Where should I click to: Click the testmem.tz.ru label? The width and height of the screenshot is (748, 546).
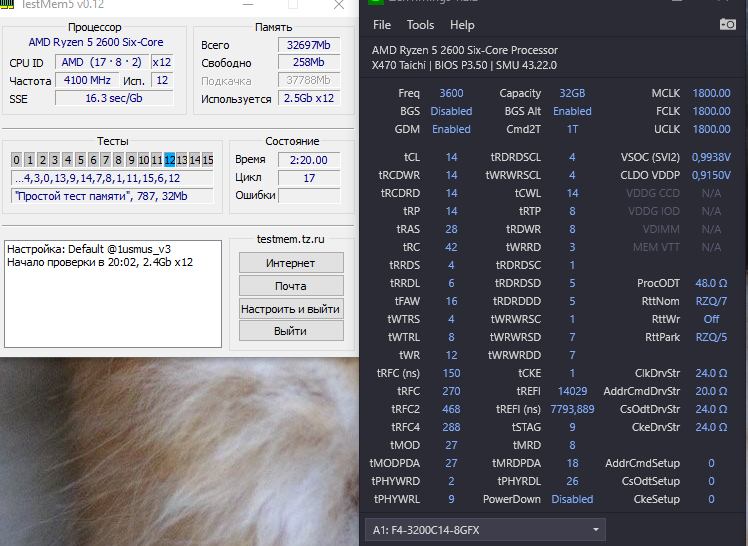(291, 239)
